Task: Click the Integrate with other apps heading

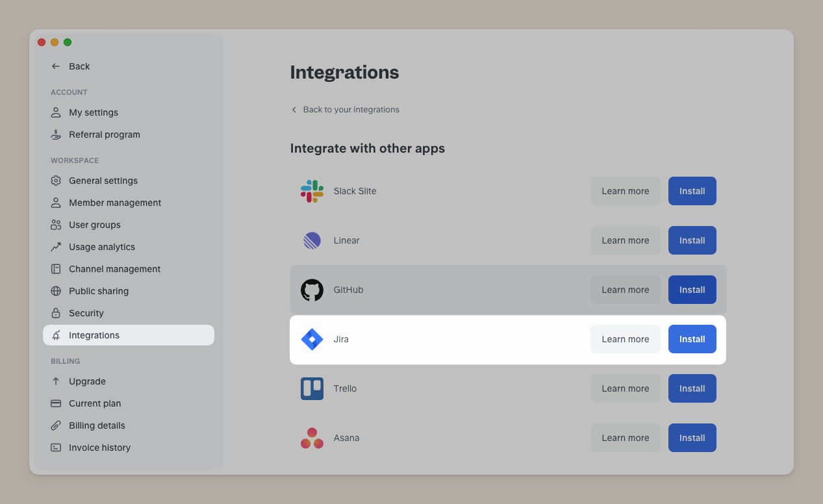Action: pos(368,149)
